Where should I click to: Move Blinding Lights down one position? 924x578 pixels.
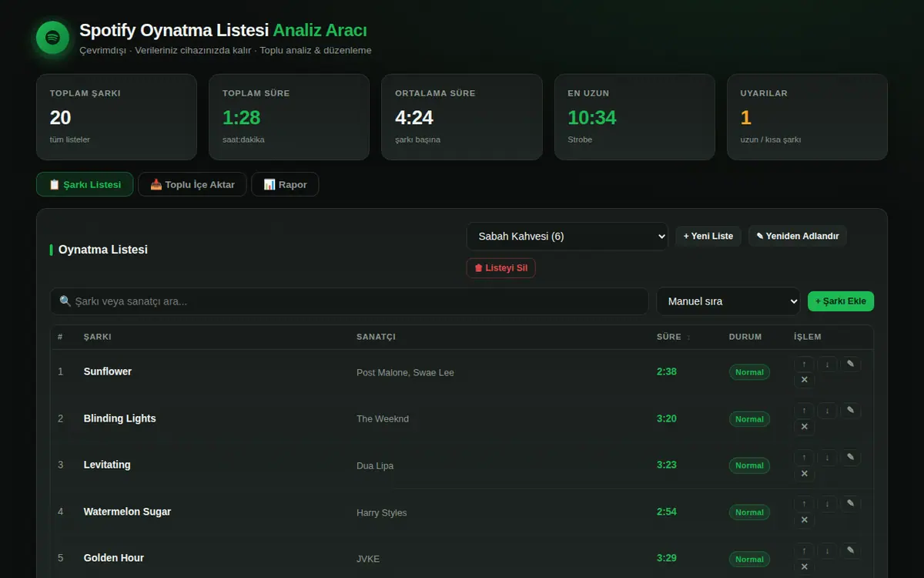pos(827,411)
